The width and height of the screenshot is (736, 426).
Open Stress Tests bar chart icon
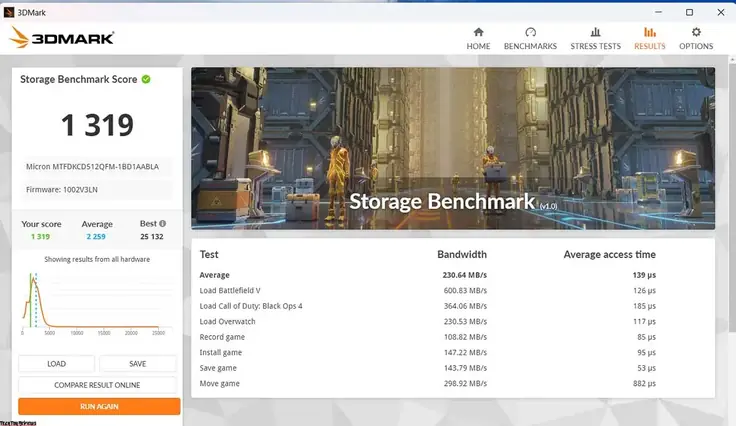[595, 32]
